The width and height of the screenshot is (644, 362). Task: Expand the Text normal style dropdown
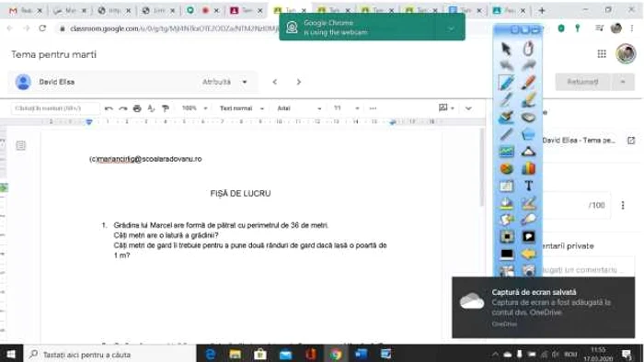(241, 108)
